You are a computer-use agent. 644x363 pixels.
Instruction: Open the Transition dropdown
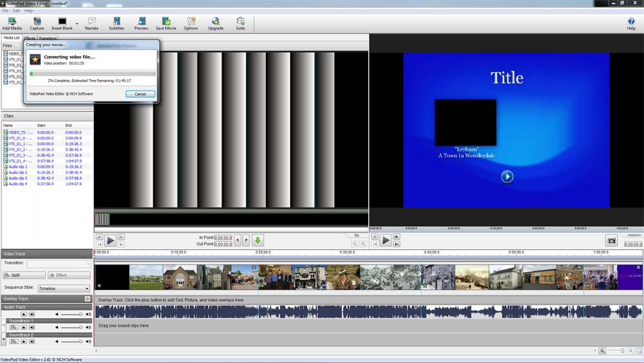coord(59,264)
